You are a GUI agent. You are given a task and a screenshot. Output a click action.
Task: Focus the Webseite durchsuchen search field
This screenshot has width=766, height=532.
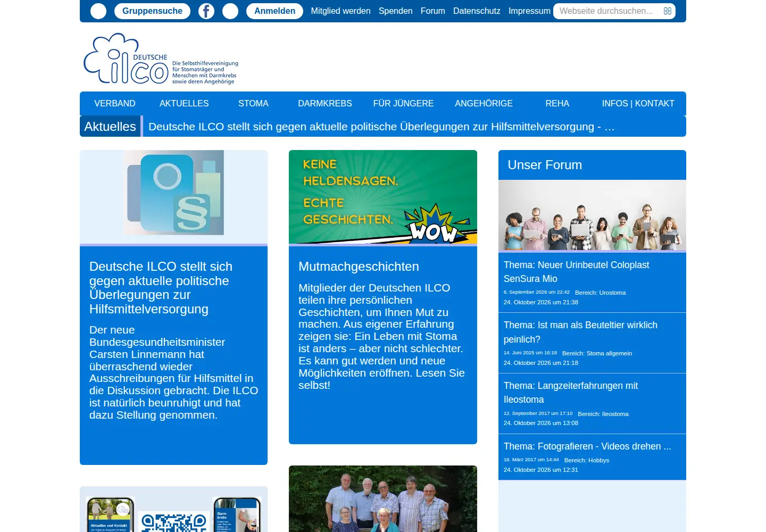(614, 11)
